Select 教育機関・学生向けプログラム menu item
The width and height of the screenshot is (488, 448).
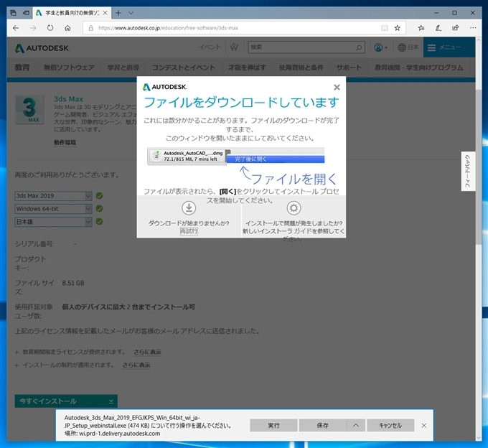coord(419,67)
